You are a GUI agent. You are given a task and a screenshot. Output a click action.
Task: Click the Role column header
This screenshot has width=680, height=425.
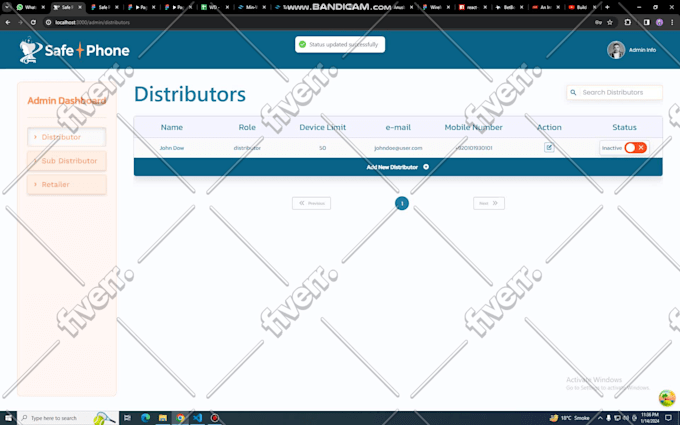point(247,127)
